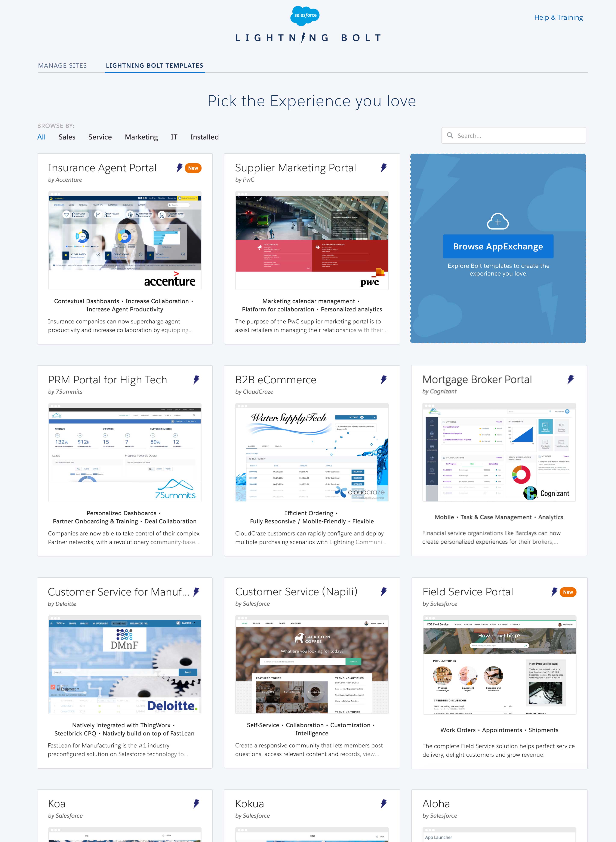Viewport: 616px width, 842px height.
Task: Filter templates by Sales
Action: click(67, 137)
